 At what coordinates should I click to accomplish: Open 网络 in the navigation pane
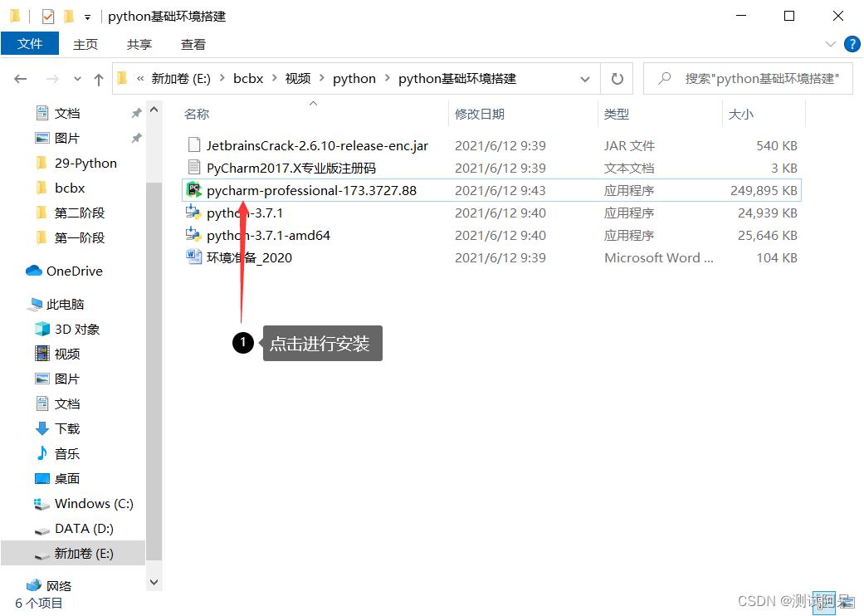50,585
